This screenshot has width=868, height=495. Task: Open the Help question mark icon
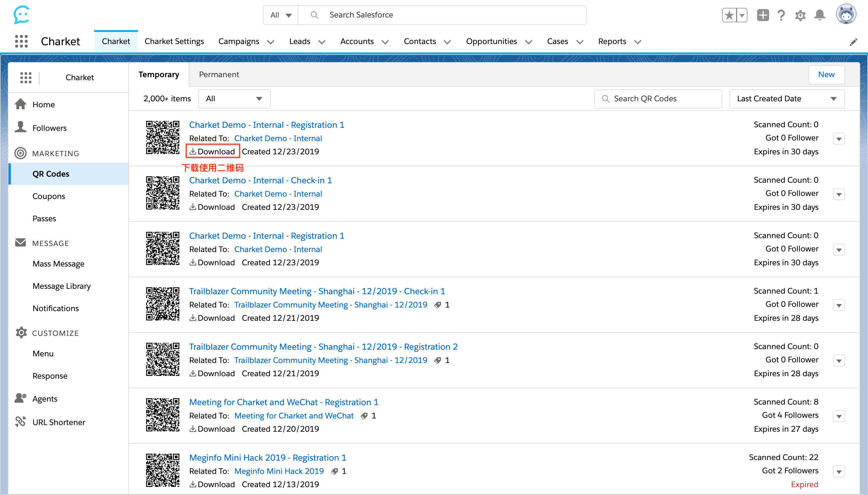pyautogui.click(x=781, y=15)
